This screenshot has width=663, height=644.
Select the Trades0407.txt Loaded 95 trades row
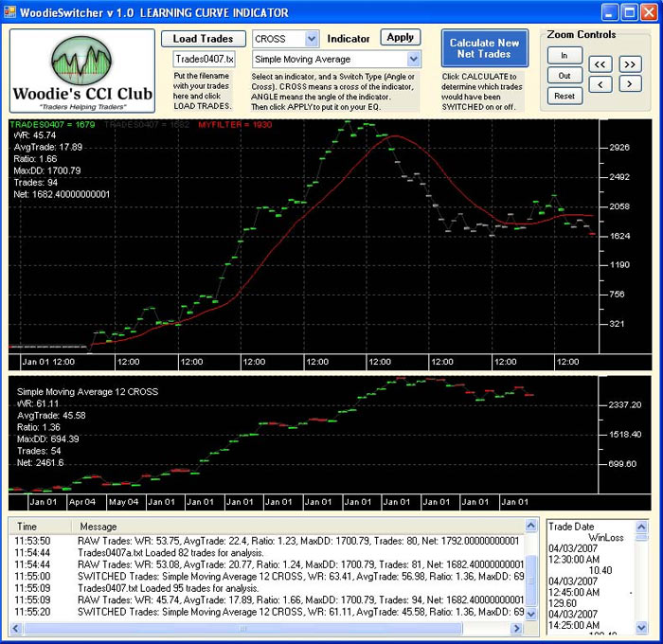(267, 589)
